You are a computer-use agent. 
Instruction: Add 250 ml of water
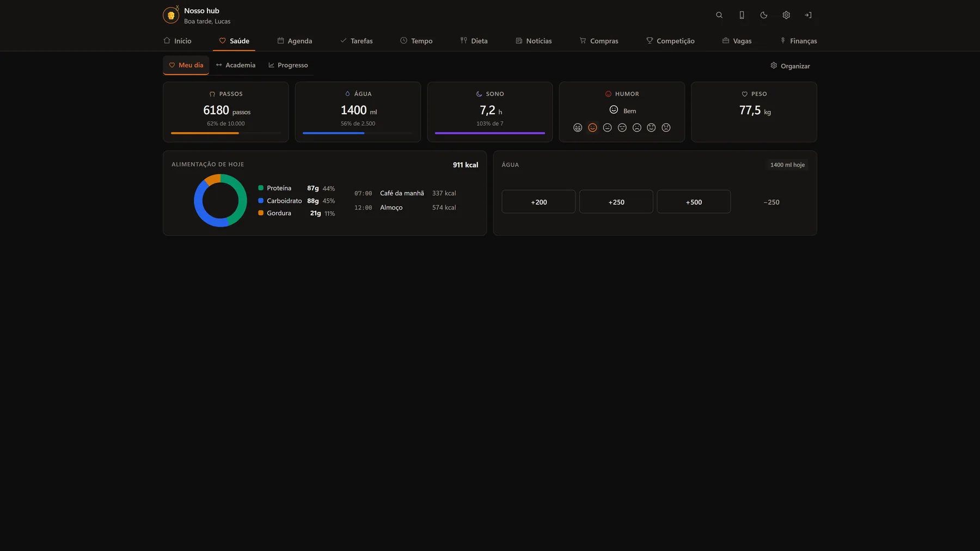point(616,202)
